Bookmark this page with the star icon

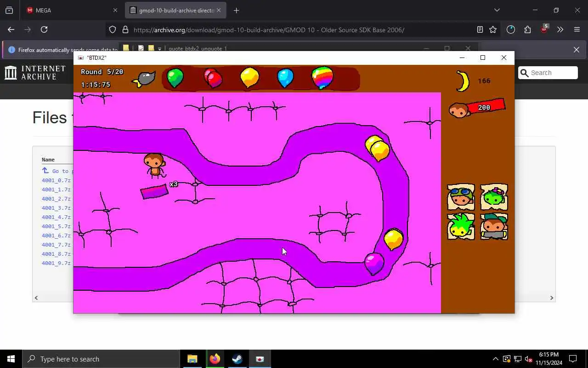(493, 29)
